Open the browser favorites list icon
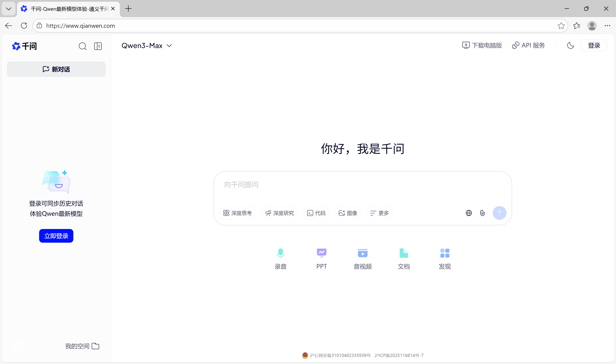The image size is (616, 364). [576, 25]
